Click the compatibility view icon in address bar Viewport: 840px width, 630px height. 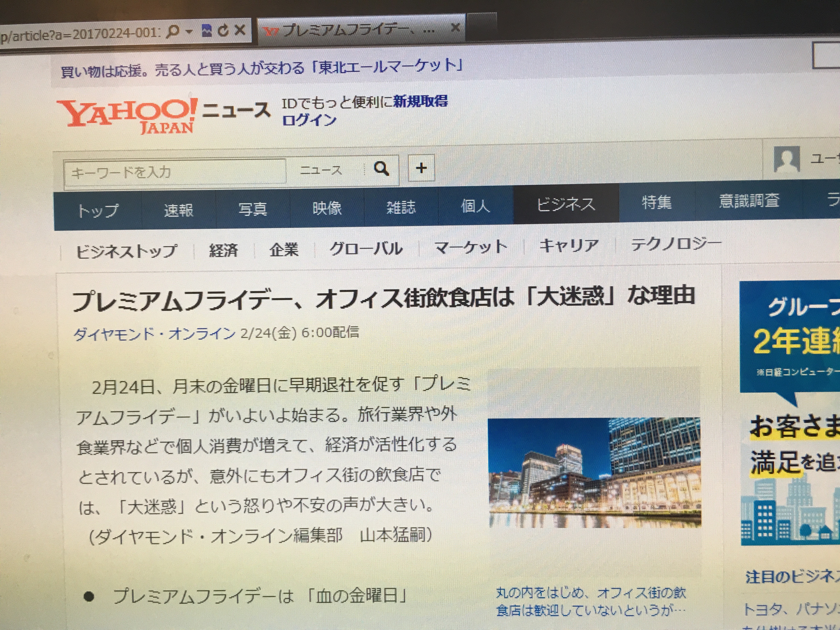pos(207,30)
